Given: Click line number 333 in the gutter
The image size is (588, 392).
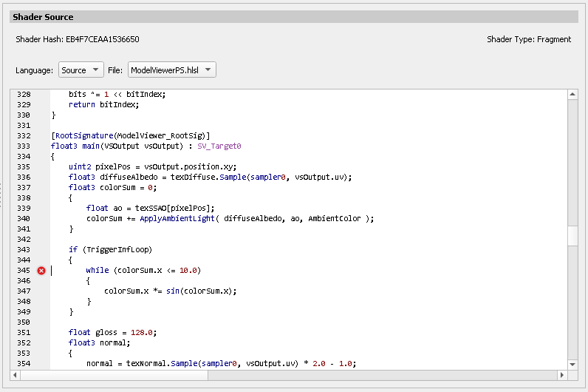Looking at the screenshot, I should 24,146.
